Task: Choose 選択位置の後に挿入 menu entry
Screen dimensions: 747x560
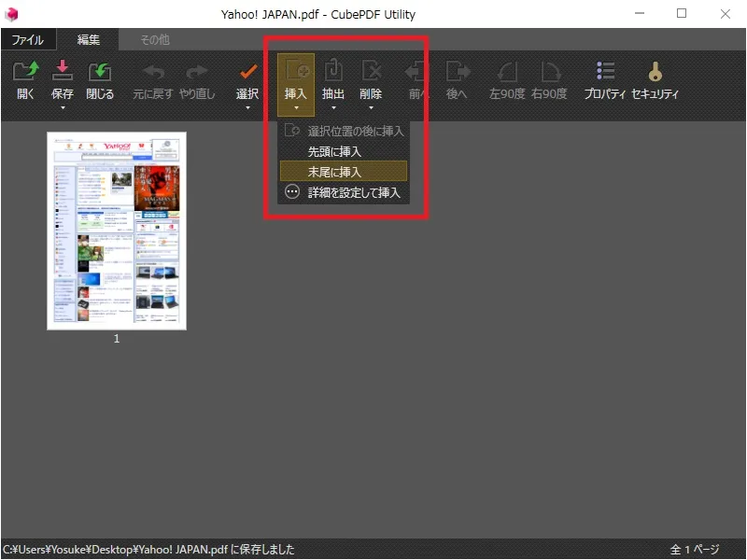Action: [344, 131]
